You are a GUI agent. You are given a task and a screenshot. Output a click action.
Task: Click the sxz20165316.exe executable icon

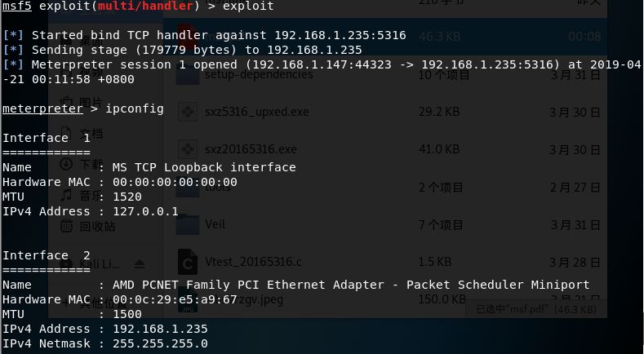pyautogui.click(x=188, y=149)
